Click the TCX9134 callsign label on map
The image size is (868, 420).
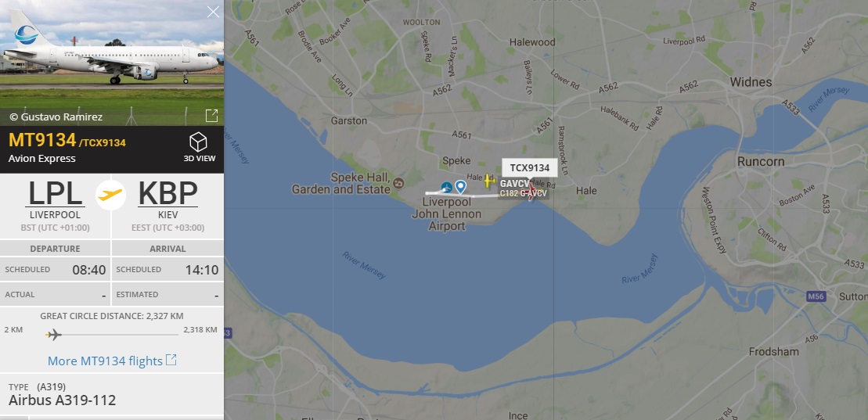coord(530,167)
